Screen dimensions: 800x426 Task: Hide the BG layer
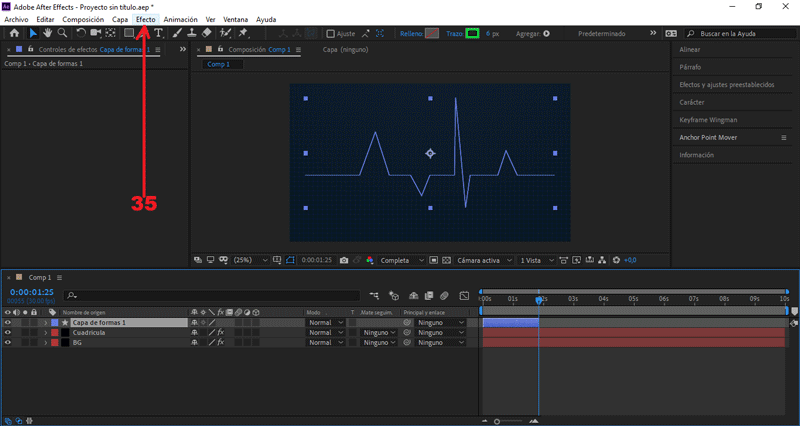click(x=7, y=343)
